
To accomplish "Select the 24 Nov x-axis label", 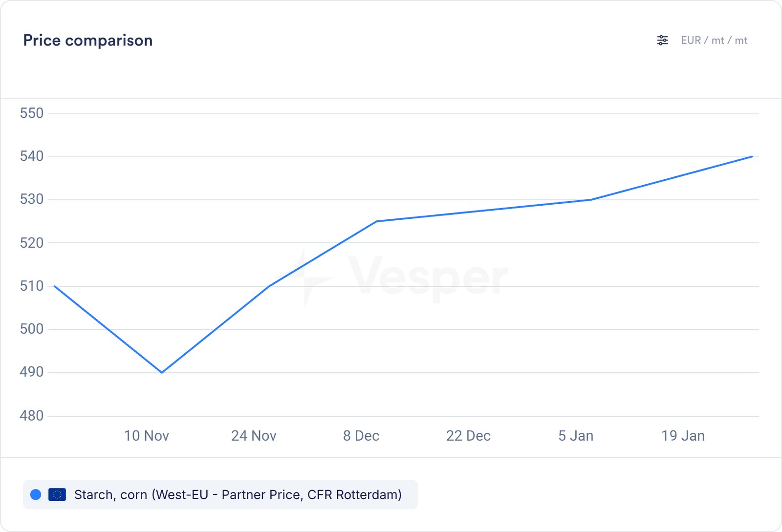I will tap(254, 436).
